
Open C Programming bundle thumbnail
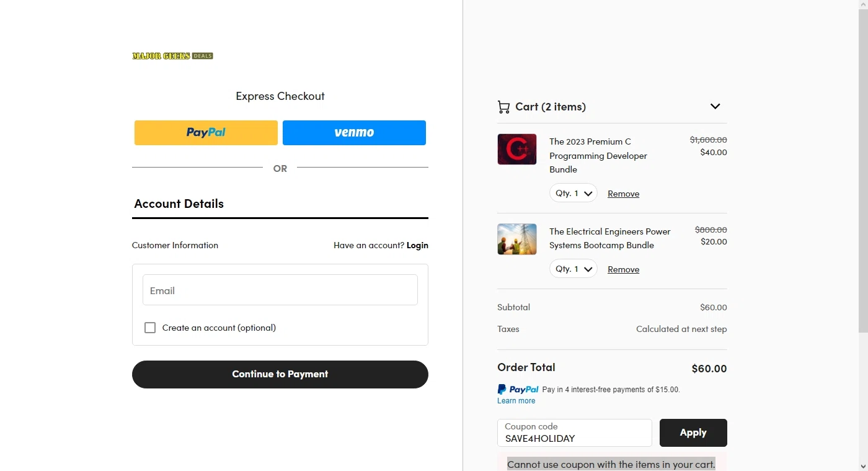517,149
